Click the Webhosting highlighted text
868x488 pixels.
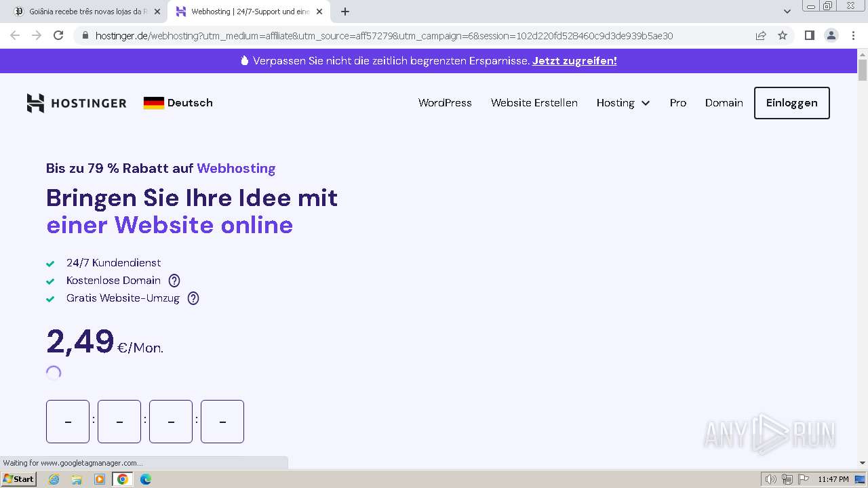pyautogui.click(x=236, y=168)
